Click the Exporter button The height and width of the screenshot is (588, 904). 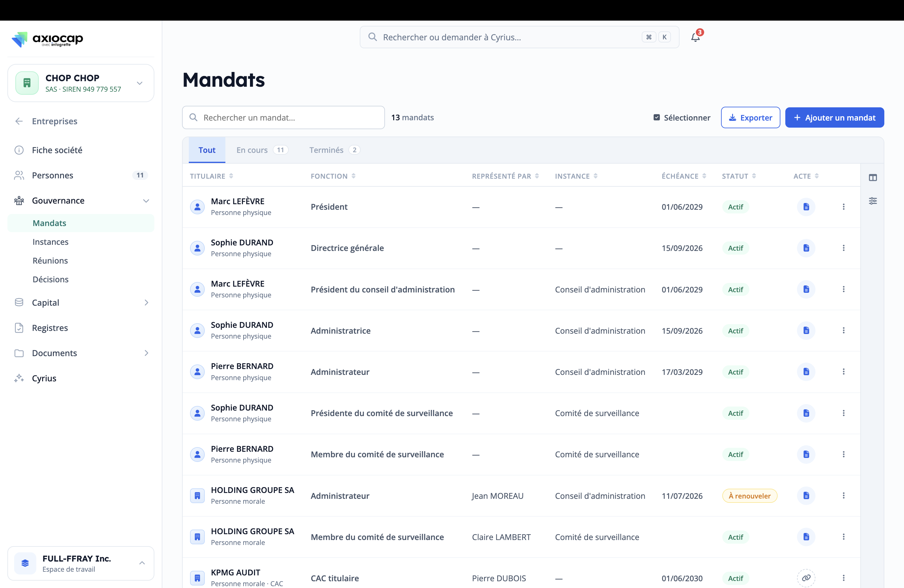point(750,117)
